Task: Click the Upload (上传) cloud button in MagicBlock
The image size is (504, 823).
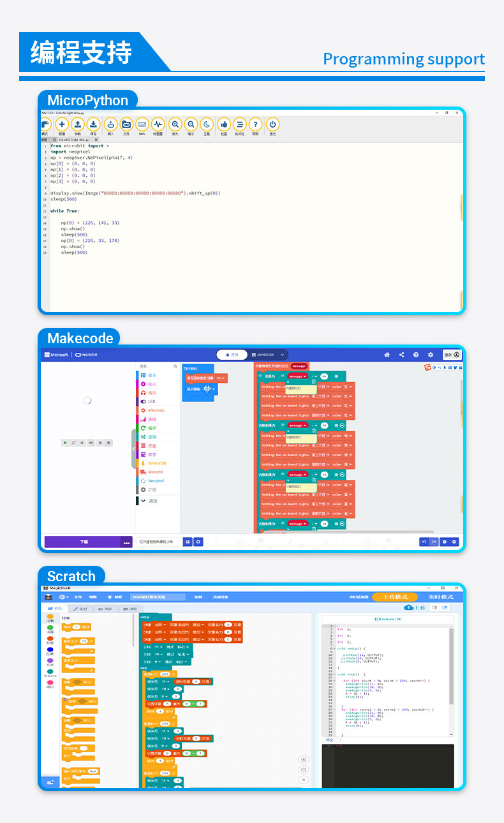Action: click(x=415, y=608)
